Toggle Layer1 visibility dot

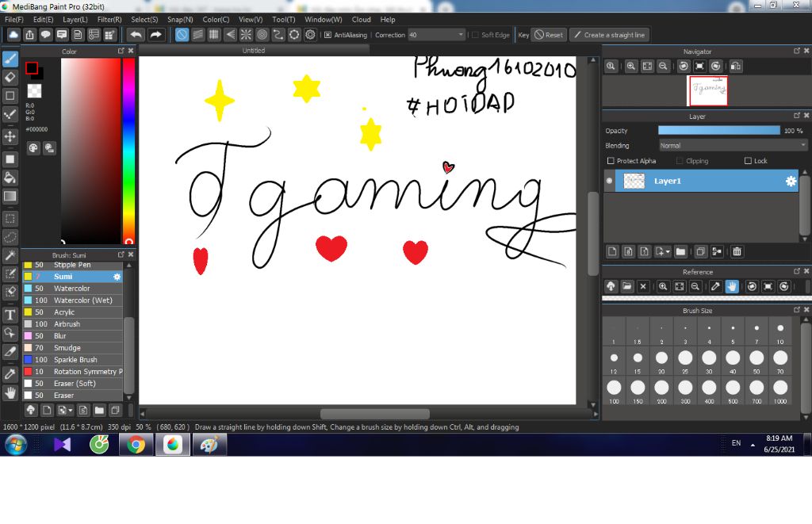(610, 182)
